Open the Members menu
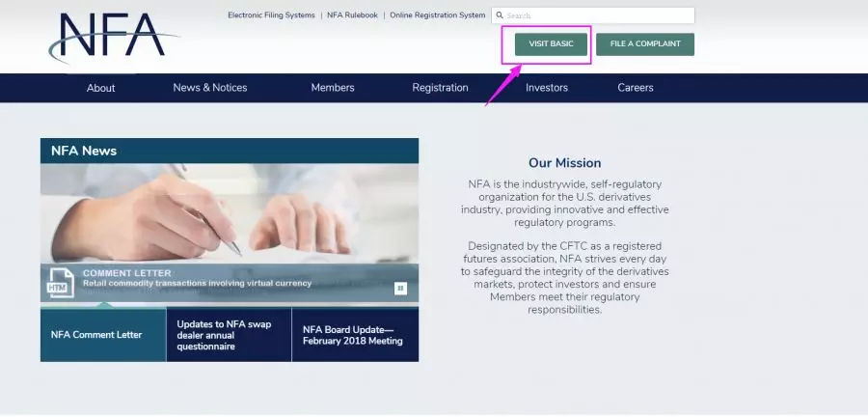 pos(333,88)
